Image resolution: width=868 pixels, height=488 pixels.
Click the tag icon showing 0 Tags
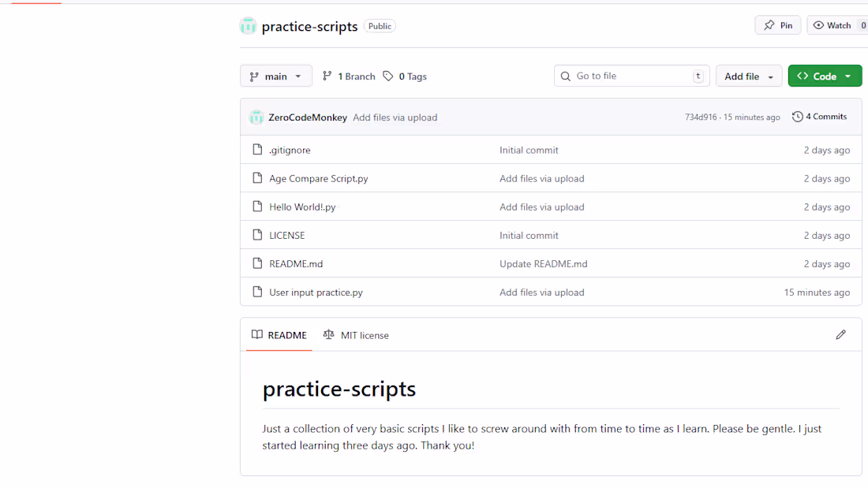(x=388, y=76)
